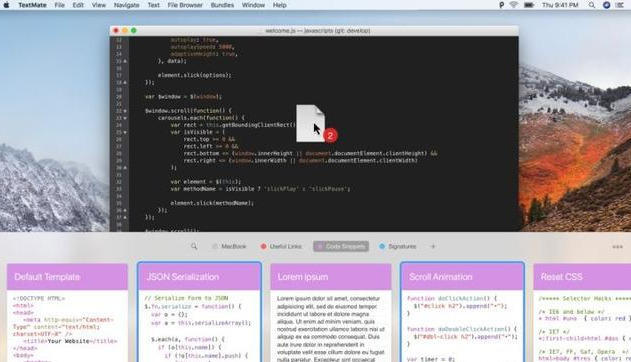This screenshot has width=631, height=362.
Task: Collapse code fold at line 23
Action: pos(125,118)
